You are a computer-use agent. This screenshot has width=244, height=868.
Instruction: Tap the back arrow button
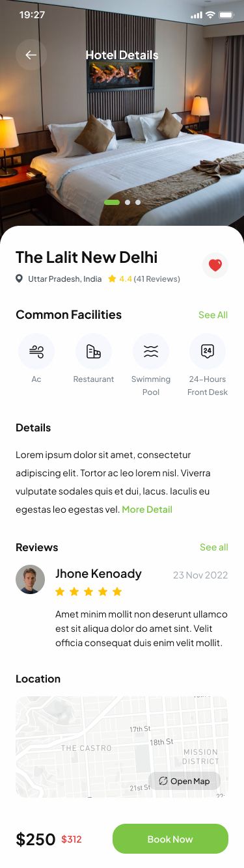pyautogui.click(x=31, y=55)
